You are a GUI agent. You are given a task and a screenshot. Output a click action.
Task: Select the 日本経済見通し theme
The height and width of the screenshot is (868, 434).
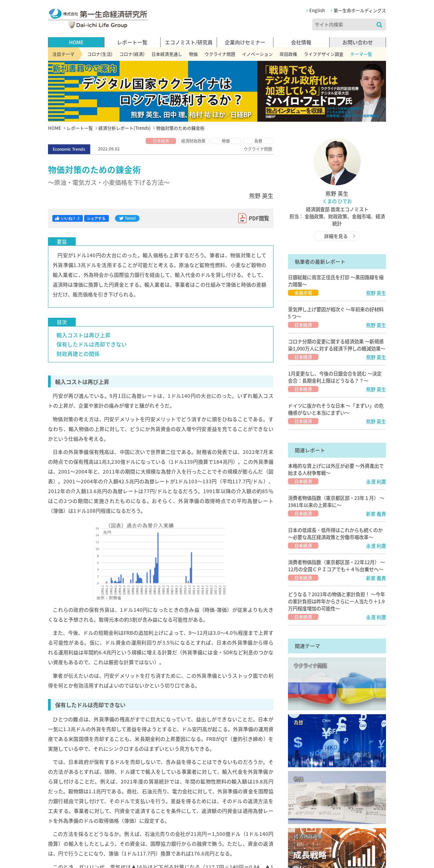pos(167,54)
